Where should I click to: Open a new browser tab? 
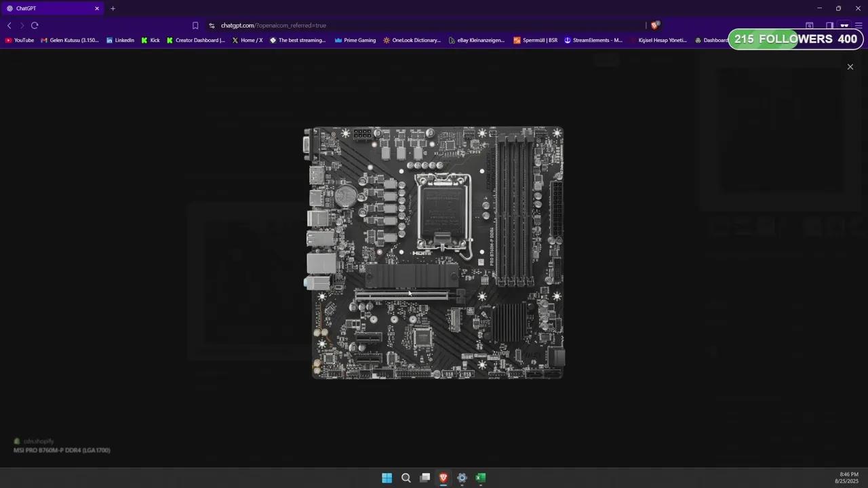(x=113, y=8)
